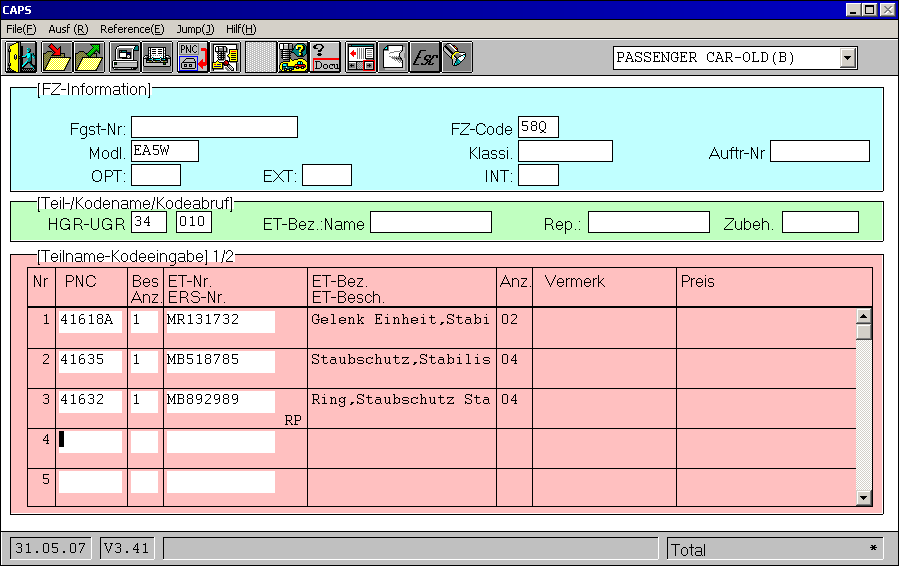Click the folder with green arrow icon
Viewport: 899px width, 566px height.
point(90,57)
